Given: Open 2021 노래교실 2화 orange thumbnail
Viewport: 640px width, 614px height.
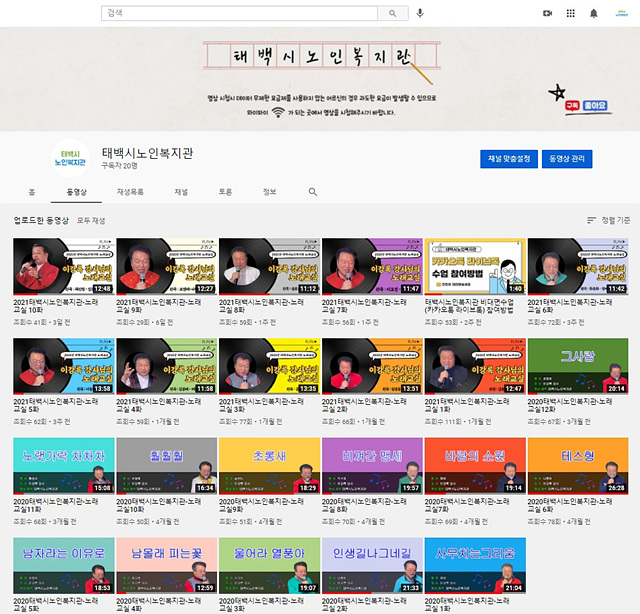Looking at the screenshot, I should 372,366.
